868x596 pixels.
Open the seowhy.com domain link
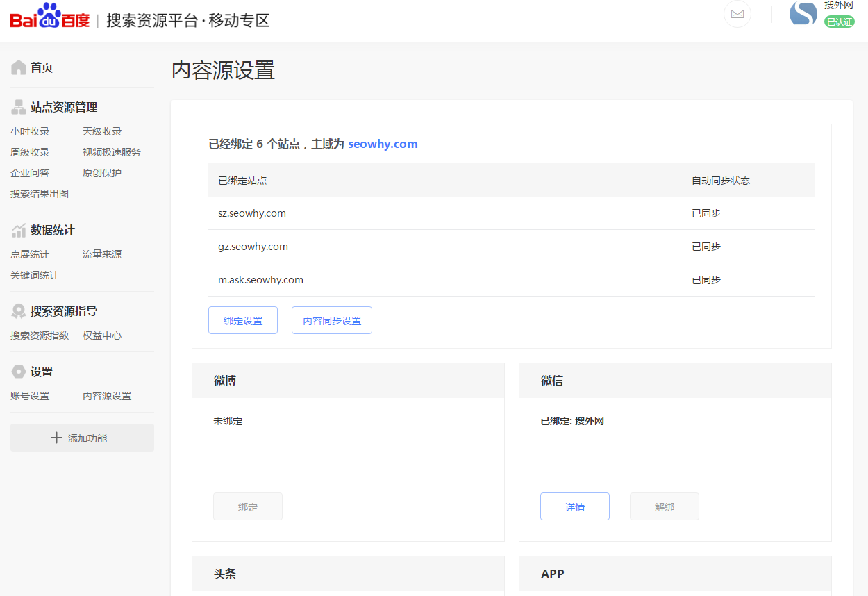383,144
